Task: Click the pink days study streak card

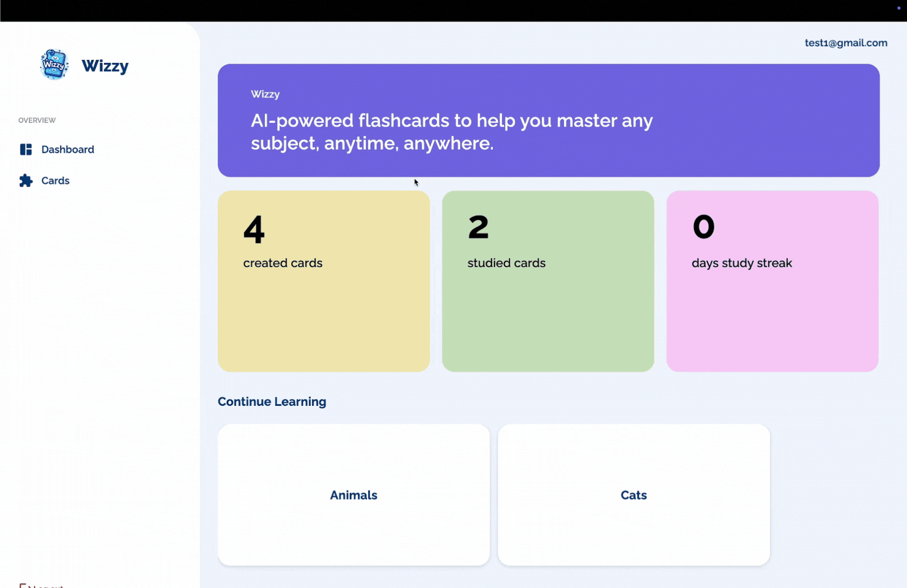Action: click(x=772, y=281)
